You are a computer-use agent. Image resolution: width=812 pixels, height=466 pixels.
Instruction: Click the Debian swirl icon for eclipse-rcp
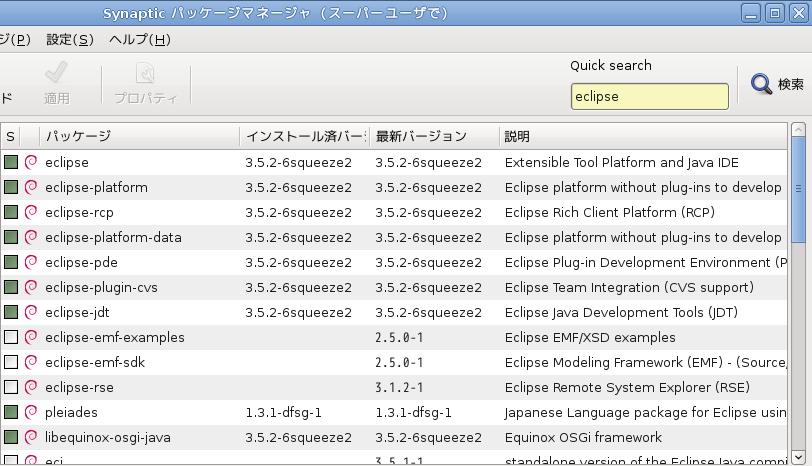(x=31, y=212)
